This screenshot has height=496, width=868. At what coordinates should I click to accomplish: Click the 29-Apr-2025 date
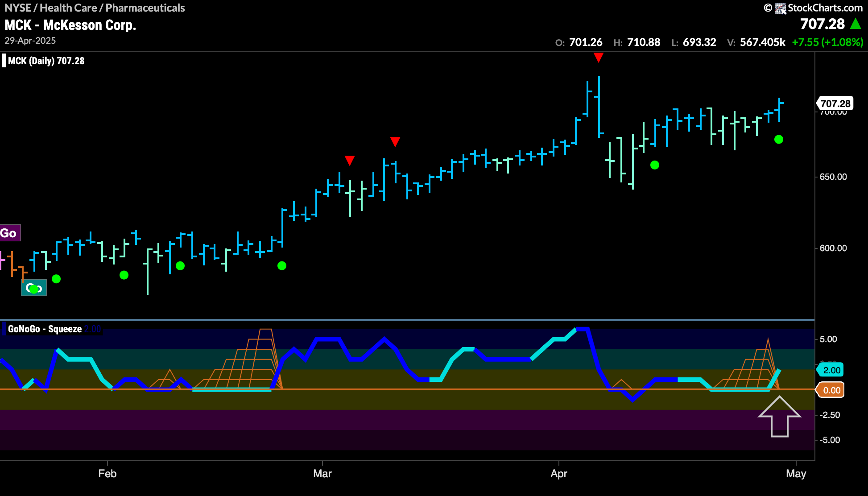[30, 41]
